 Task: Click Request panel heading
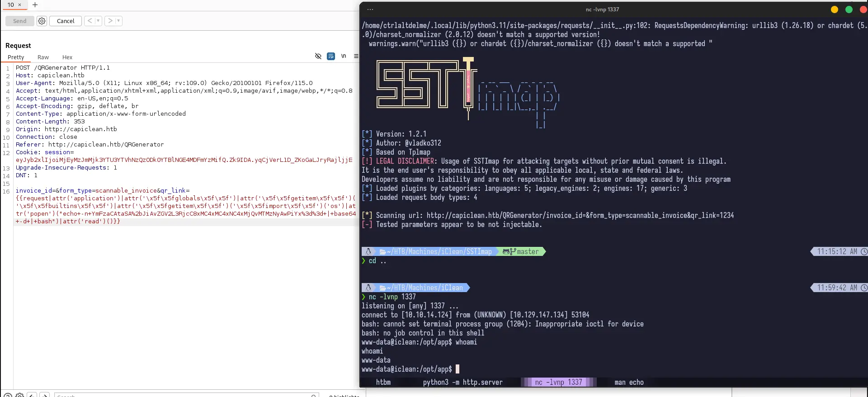click(18, 46)
